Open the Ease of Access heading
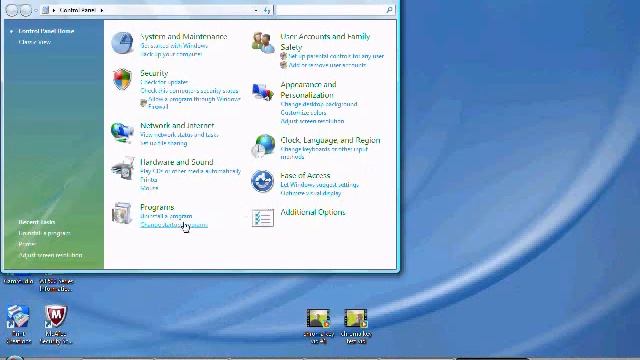The image size is (640, 360). (x=305, y=176)
